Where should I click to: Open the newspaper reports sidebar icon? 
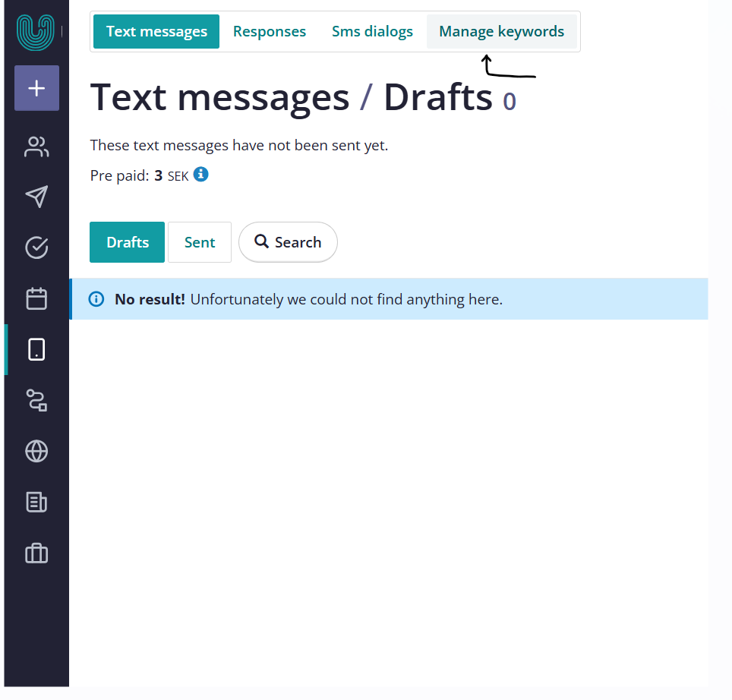pyautogui.click(x=36, y=502)
